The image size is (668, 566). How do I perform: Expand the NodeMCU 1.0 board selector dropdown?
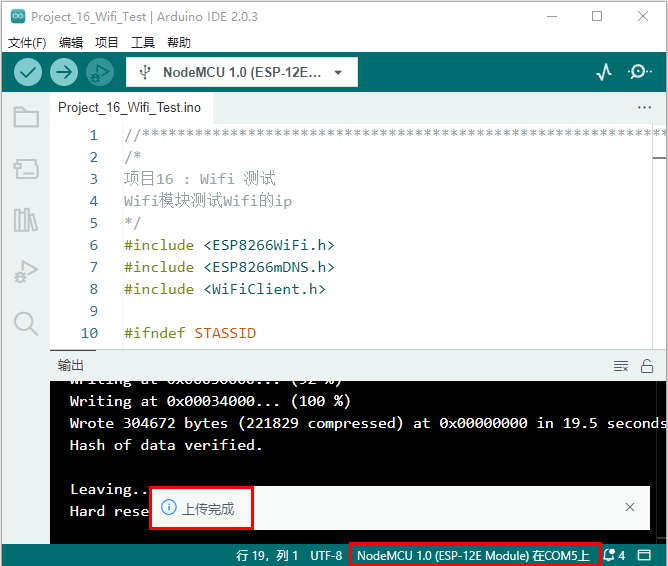click(x=242, y=72)
